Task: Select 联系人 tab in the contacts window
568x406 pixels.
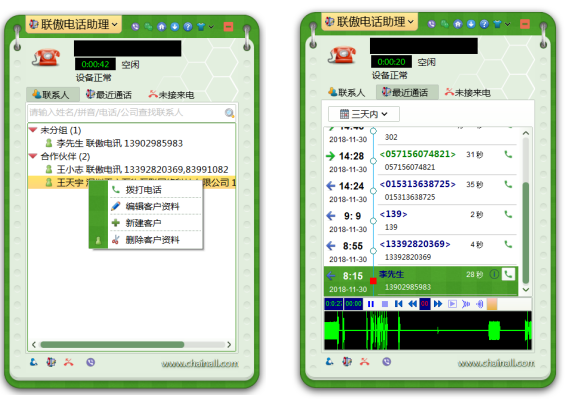Action: [53, 95]
